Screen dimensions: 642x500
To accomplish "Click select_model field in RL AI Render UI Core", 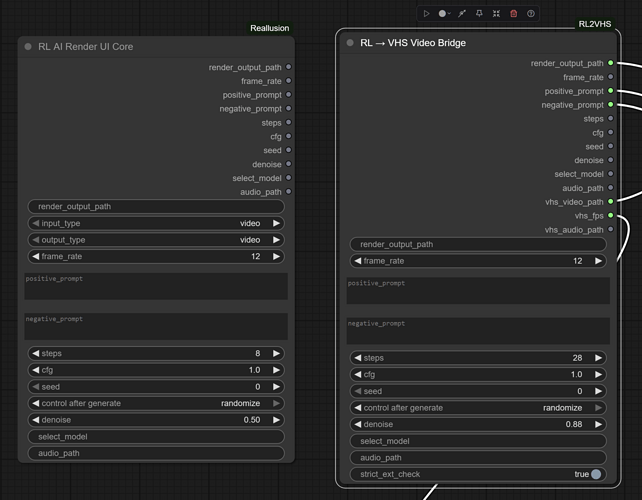I will point(156,437).
